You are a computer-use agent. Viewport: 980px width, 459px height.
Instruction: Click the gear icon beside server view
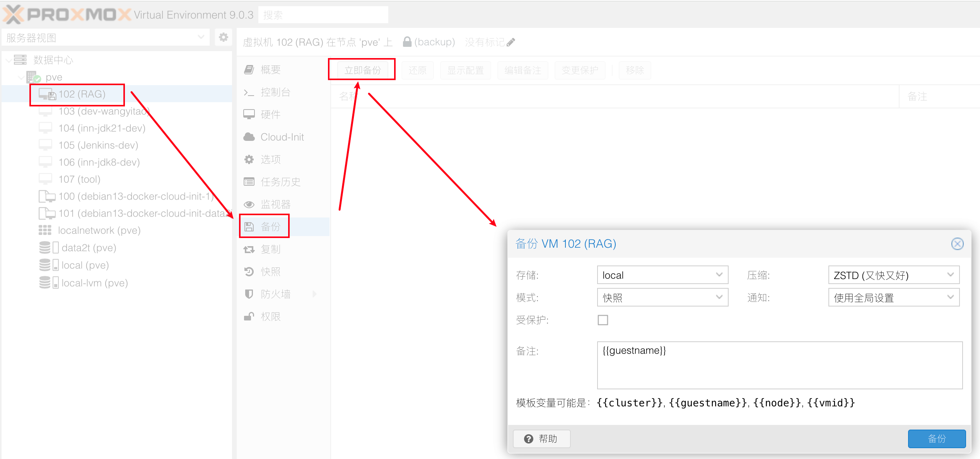(x=223, y=37)
